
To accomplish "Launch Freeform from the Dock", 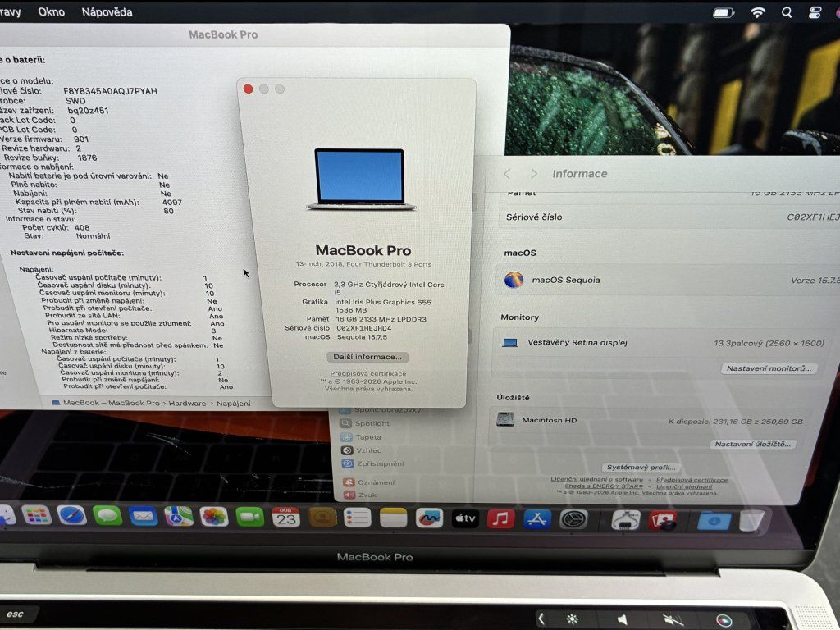I will click(x=429, y=518).
